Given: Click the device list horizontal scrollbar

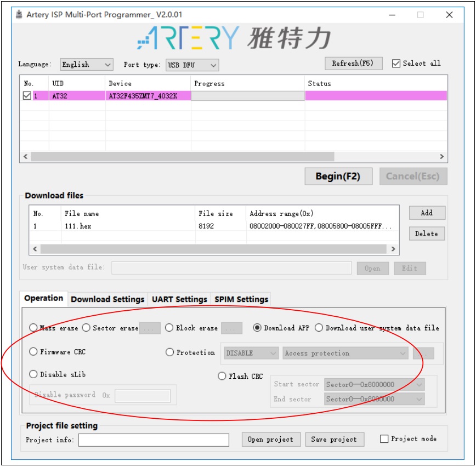Looking at the screenshot, I should [x=183, y=157].
